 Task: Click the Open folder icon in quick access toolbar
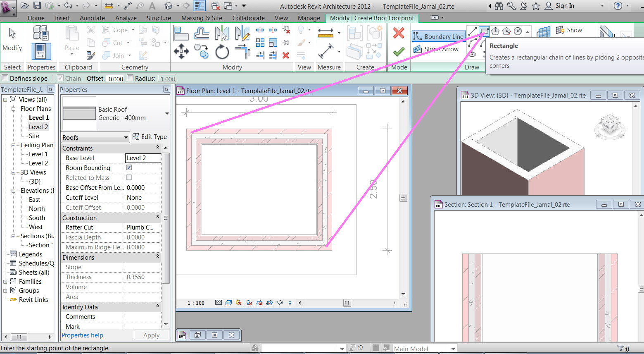point(25,5)
